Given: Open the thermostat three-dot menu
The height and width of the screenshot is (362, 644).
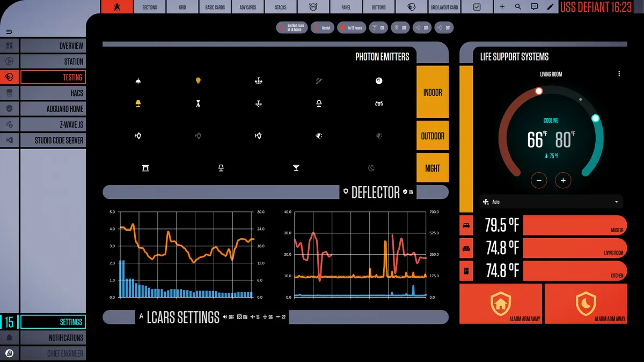Looking at the screenshot, I should 619,74.
